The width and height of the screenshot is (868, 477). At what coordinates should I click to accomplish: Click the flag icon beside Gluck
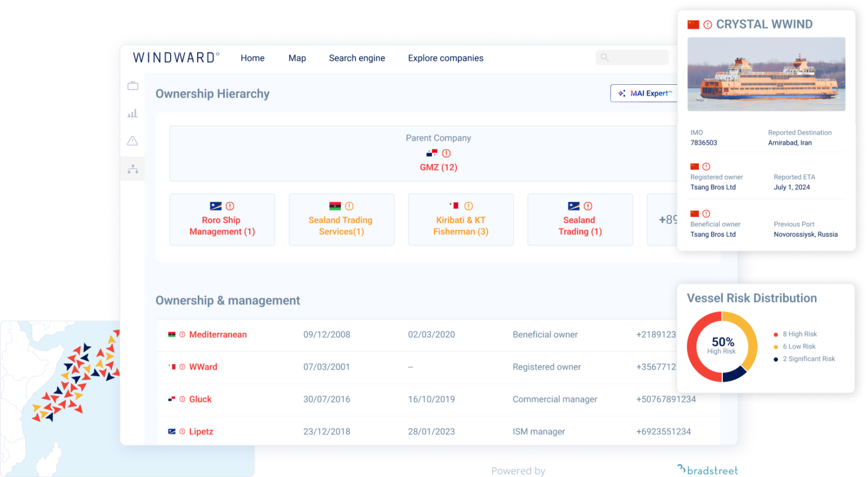(172, 399)
